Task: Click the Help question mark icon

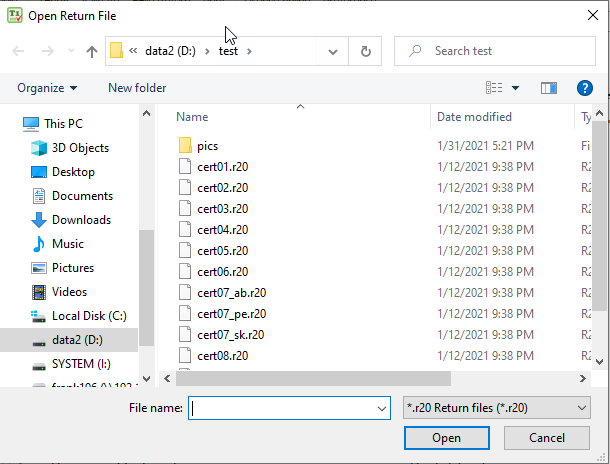Action: (585, 88)
